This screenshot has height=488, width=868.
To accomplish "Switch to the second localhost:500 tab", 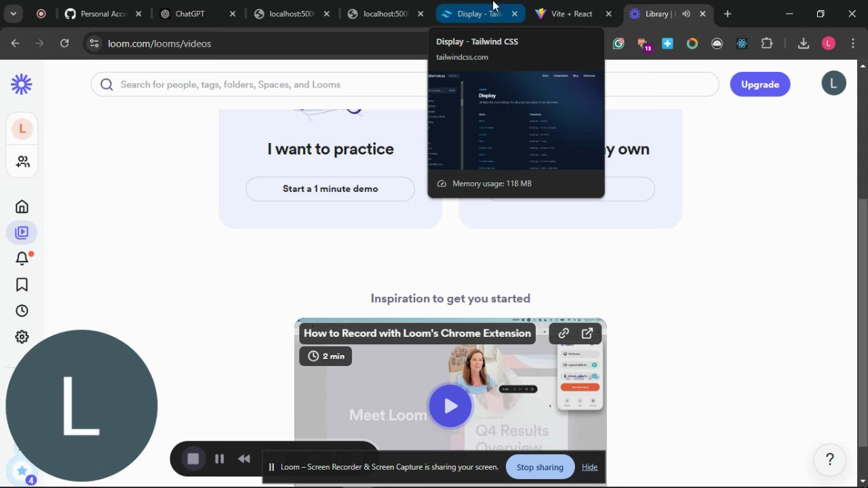I will click(385, 14).
